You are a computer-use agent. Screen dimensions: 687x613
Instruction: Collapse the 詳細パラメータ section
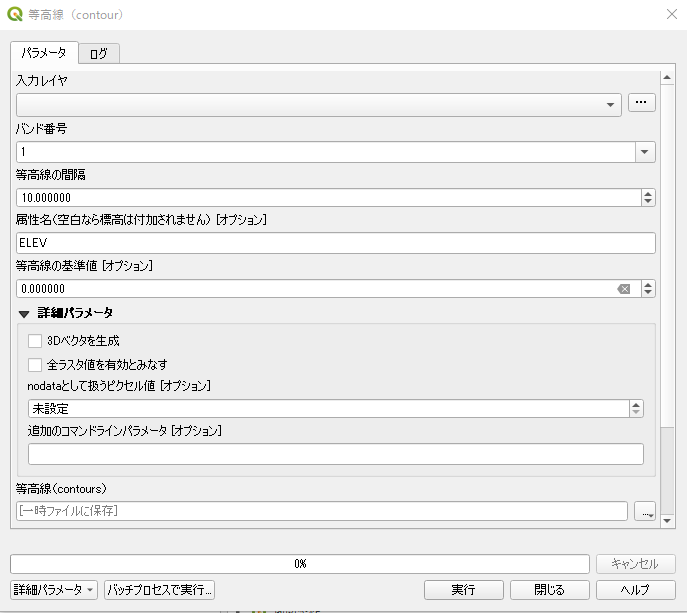(x=24, y=314)
